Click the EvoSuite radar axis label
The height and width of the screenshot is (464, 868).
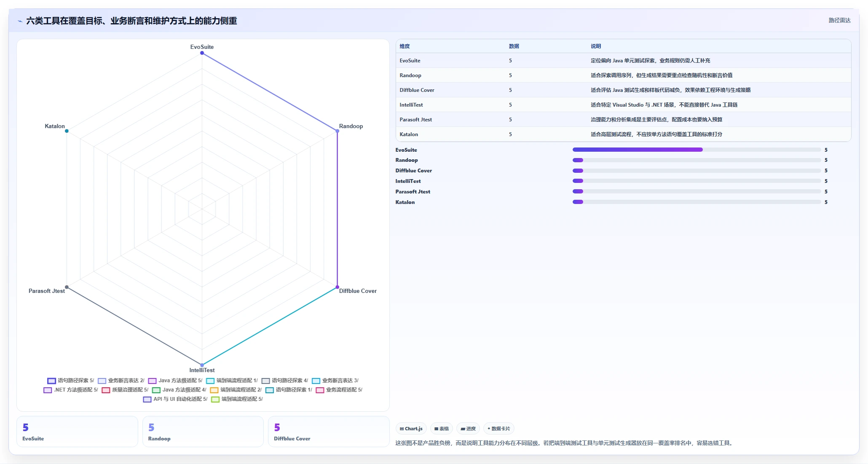(202, 47)
